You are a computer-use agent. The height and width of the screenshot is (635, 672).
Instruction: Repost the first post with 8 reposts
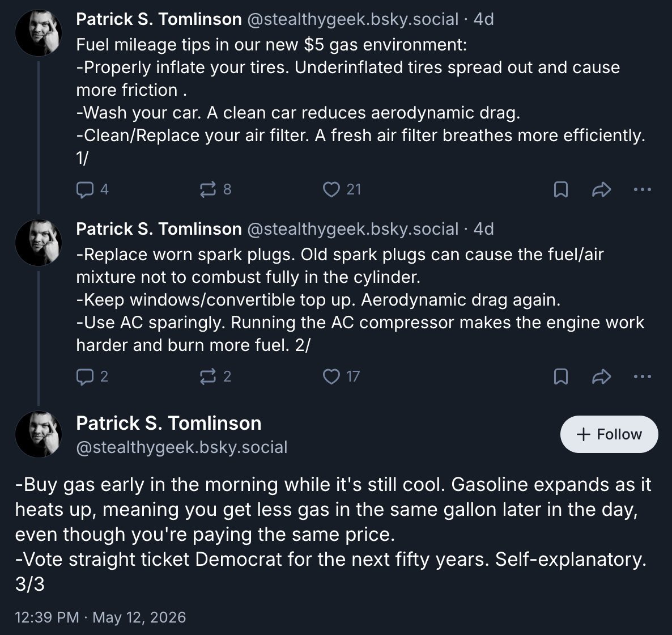[215, 189]
